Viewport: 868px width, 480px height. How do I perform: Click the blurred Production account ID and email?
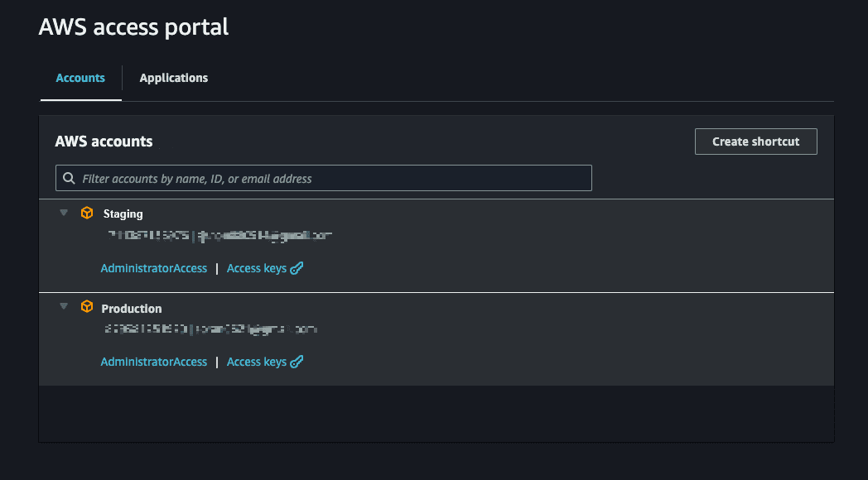pos(211,329)
